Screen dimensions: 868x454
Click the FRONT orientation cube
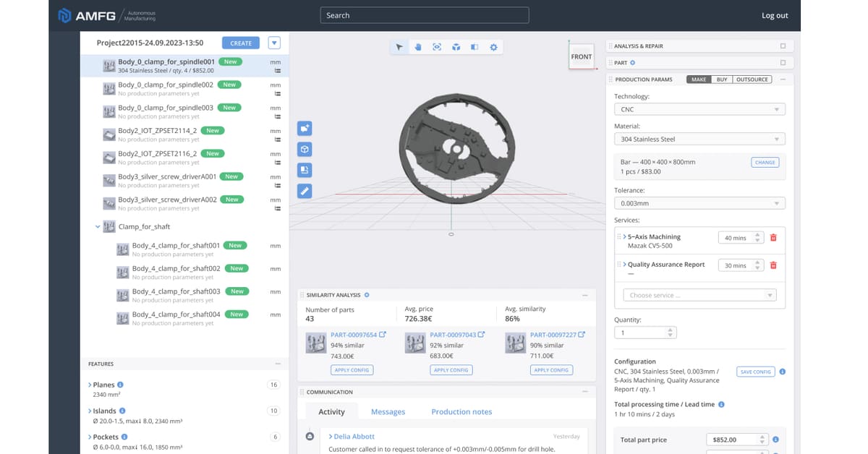582,56
